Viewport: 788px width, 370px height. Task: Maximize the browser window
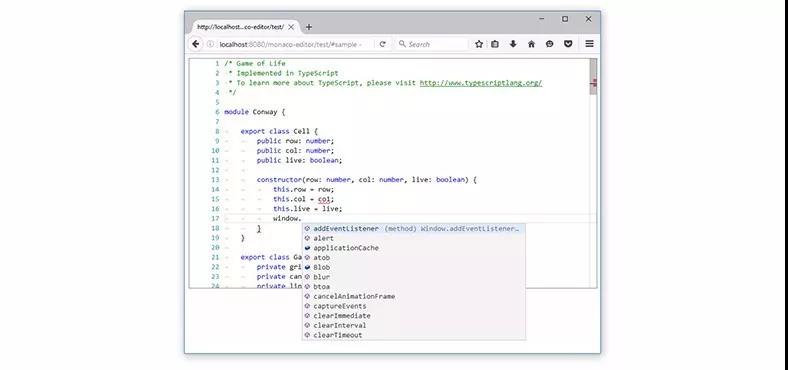(565, 19)
